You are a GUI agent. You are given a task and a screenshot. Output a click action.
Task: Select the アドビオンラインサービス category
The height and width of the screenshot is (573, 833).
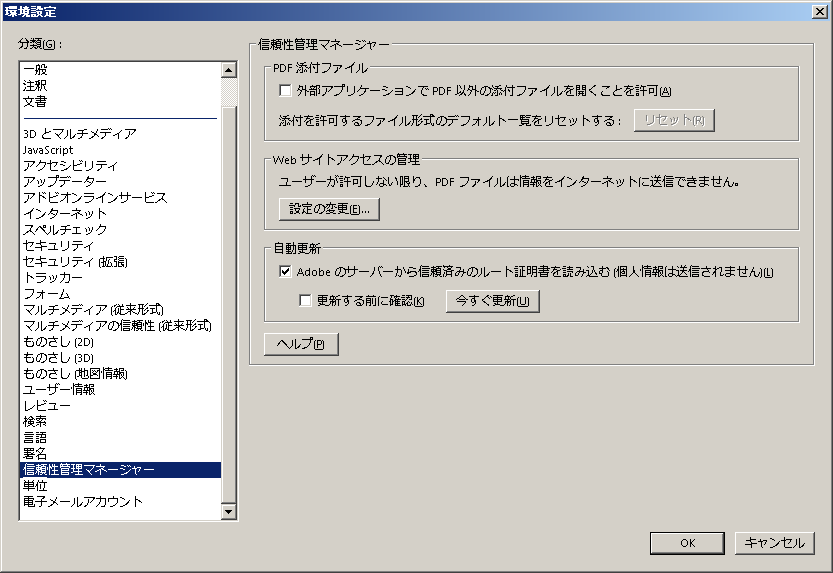(121, 198)
